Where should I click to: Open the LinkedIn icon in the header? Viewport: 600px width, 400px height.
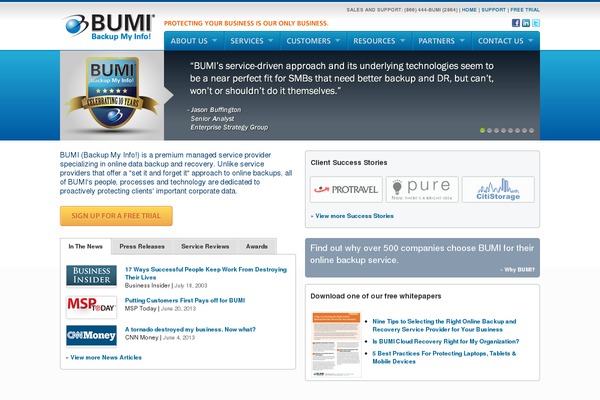point(526,23)
